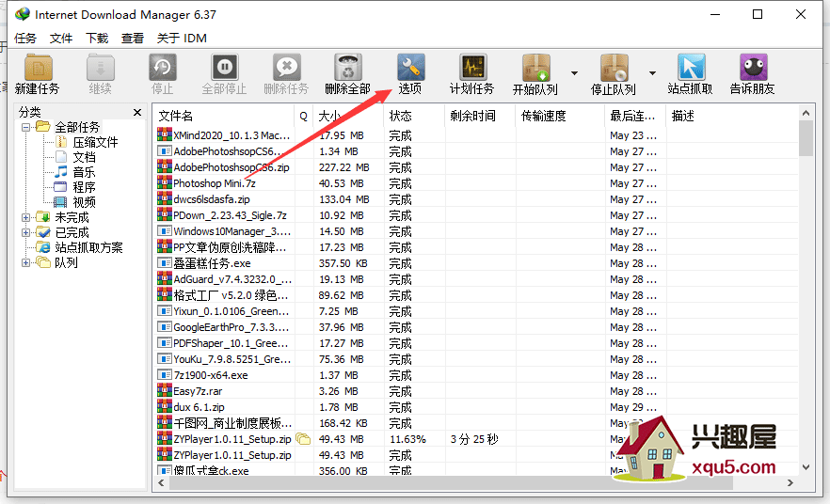Screen dimensions: 830x504
Task: Click queue icon on downloading ZYPlayer row
Action: click(303, 438)
